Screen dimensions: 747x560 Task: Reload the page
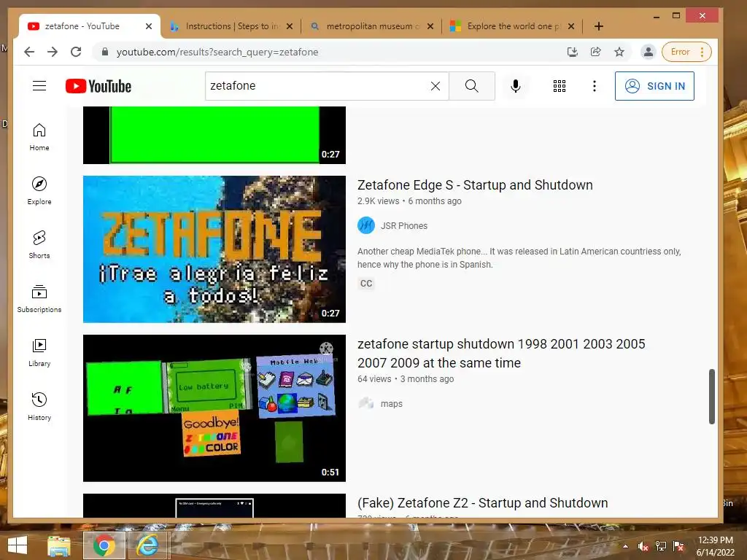[76, 52]
